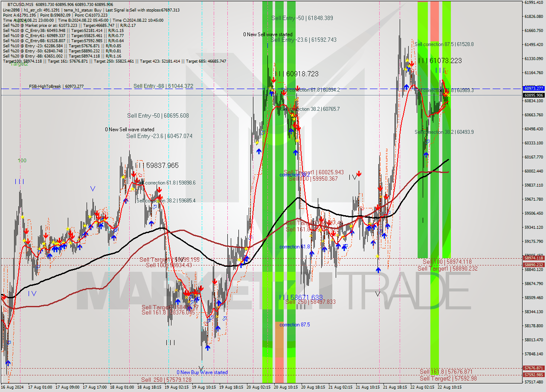546x392 pixels.
Task: Select the 'Sell Entry -50 | 60695.608' label
Action: tap(158, 115)
